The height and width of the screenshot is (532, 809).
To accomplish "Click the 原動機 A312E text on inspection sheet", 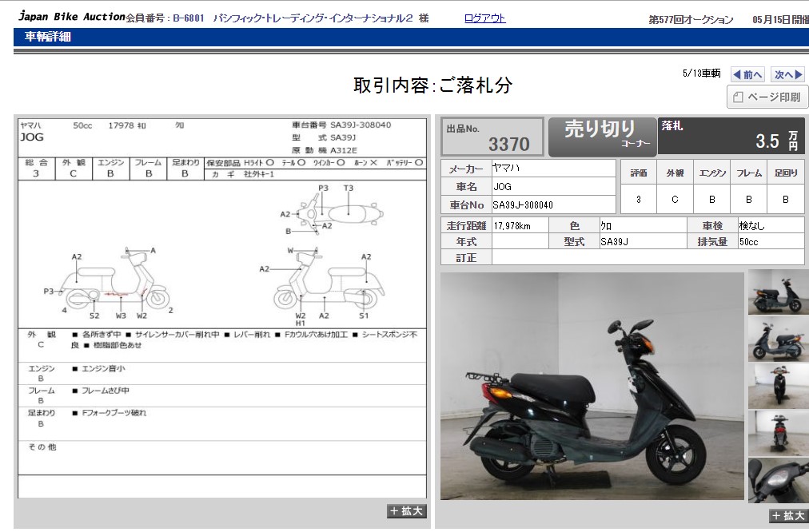I will tap(325, 150).
